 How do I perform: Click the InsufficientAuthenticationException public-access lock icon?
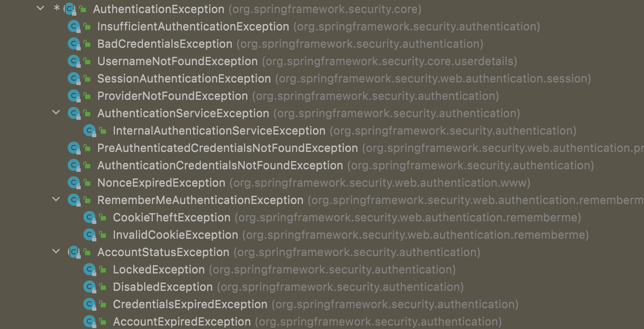(x=87, y=27)
